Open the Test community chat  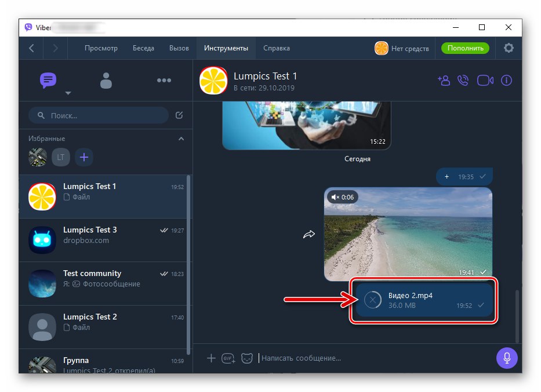[x=103, y=284]
